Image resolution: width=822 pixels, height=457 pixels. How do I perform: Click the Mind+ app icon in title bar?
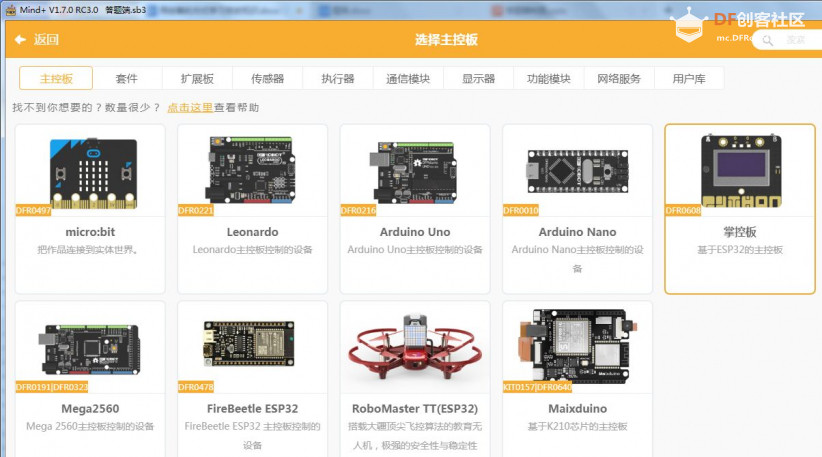tap(10, 9)
